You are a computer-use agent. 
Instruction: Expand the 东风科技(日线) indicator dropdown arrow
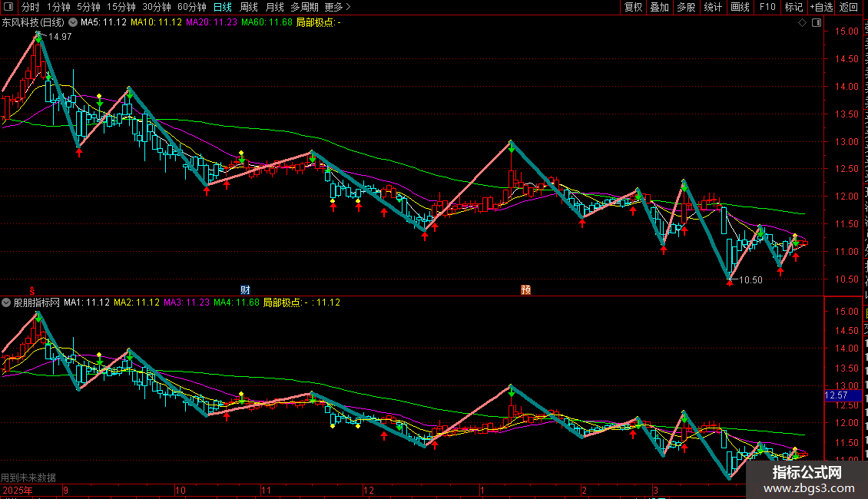73,22
